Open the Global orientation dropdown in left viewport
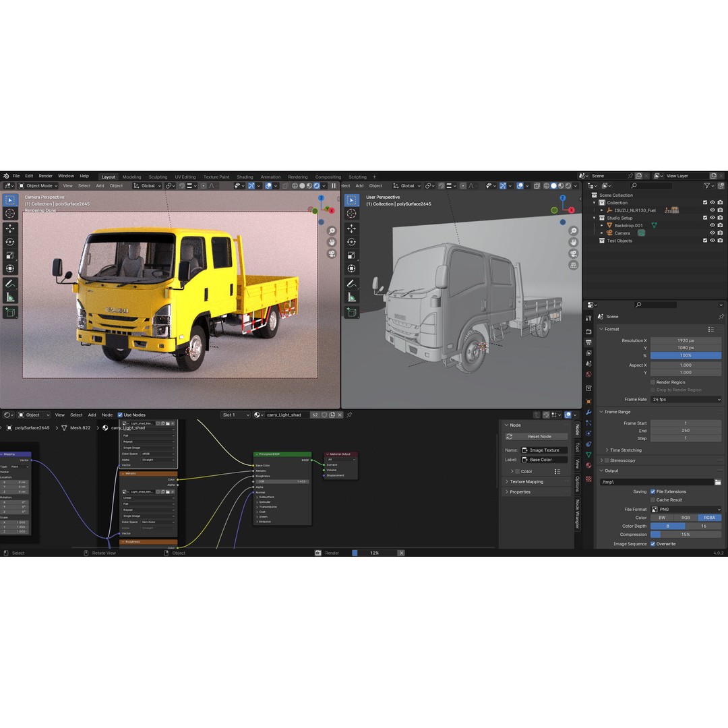Image resolution: width=728 pixels, height=728 pixels. (148, 186)
